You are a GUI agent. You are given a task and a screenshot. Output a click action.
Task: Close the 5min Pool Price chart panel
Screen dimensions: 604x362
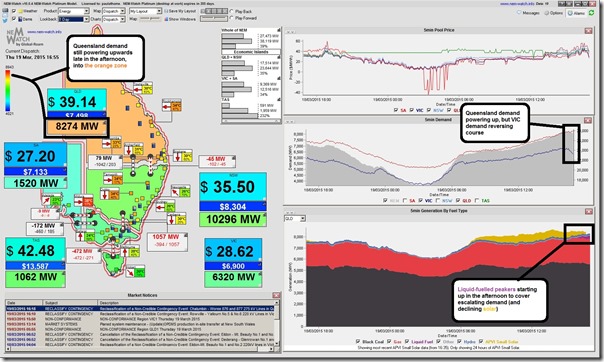pyautogui.click(x=588, y=30)
